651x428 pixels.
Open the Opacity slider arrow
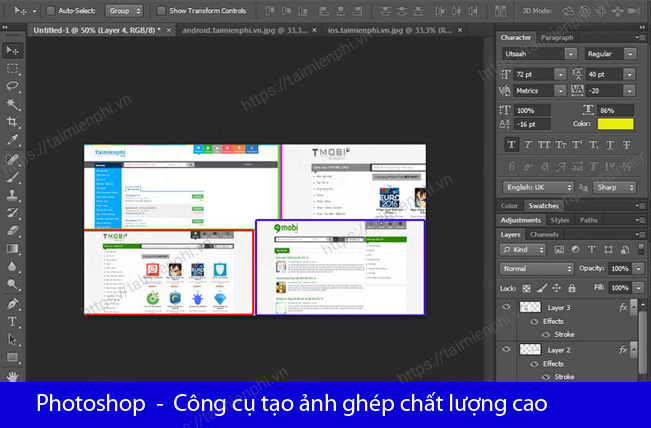[639, 269]
